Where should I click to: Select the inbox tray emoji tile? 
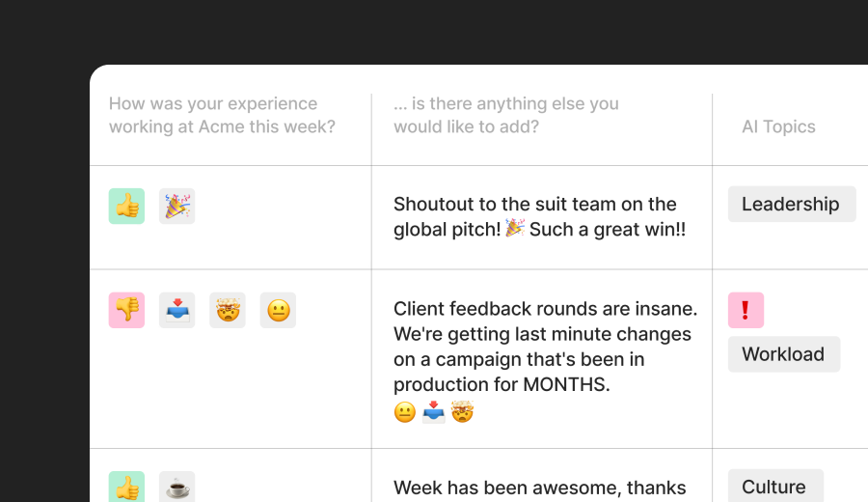[177, 310]
